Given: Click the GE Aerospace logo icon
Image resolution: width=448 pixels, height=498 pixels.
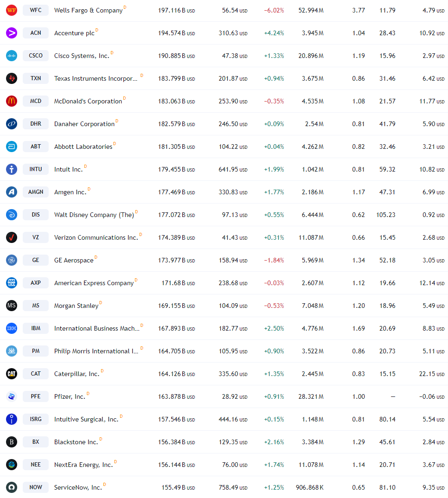Looking at the screenshot, I should click(x=12, y=260).
